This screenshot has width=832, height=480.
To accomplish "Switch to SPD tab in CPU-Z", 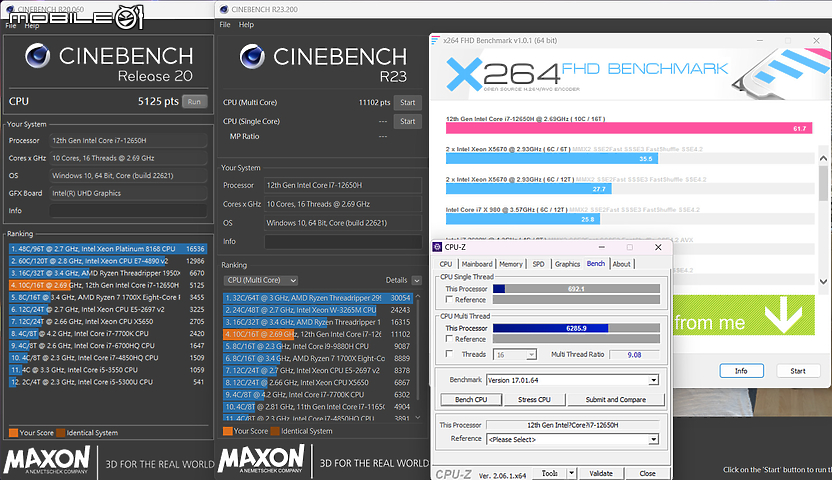I will coord(539,264).
